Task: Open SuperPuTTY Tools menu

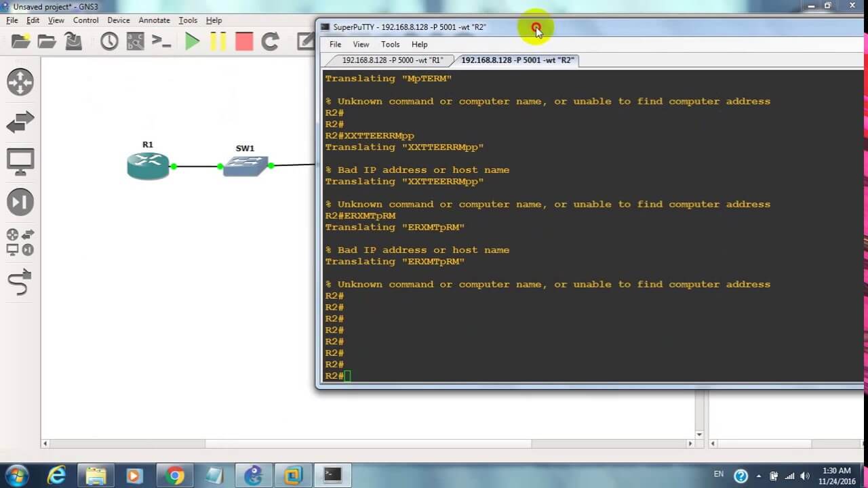Action: 391,44
